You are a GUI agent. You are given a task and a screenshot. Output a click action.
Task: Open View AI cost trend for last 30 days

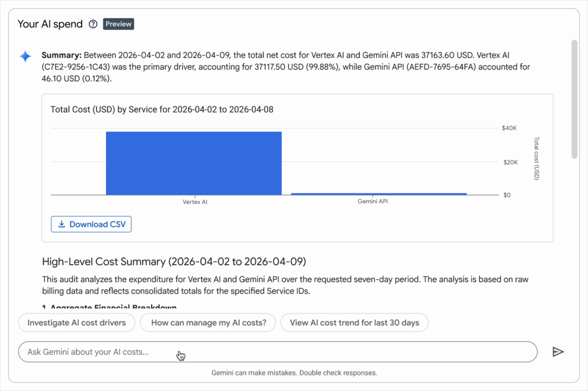click(x=354, y=323)
